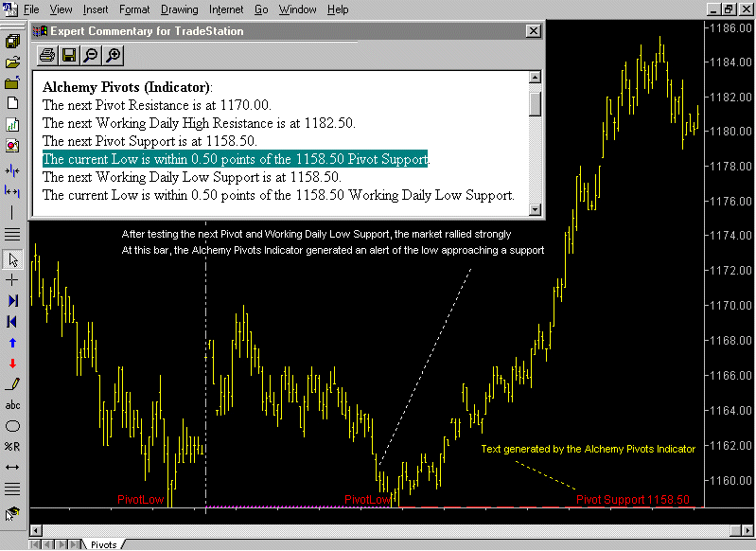756x551 pixels.
Task: Click the 1186.00 price axis label
Action: coord(731,28)
